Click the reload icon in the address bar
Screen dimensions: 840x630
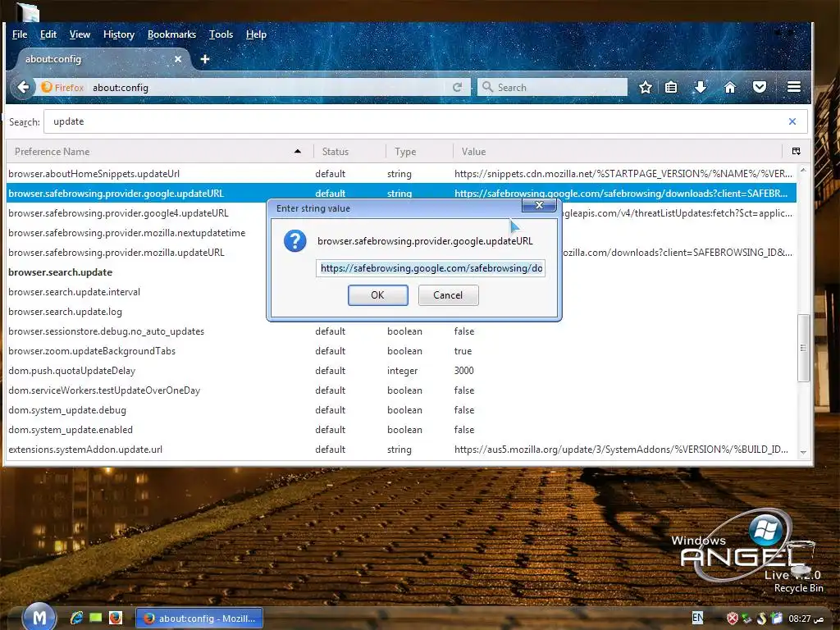pos(457,87)
